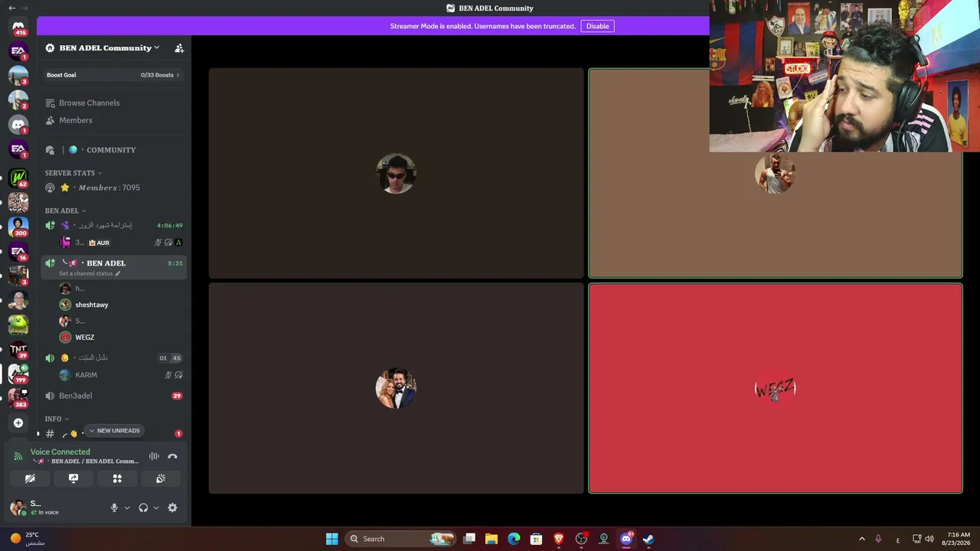Jump to NEW UNREADS

(114, 431)
